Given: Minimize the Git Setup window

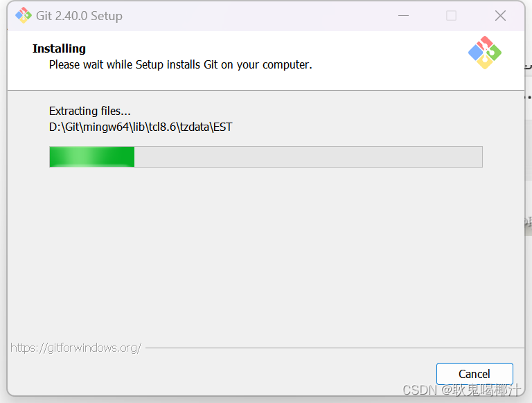Looking at the screenshot, I should [403, 16].
